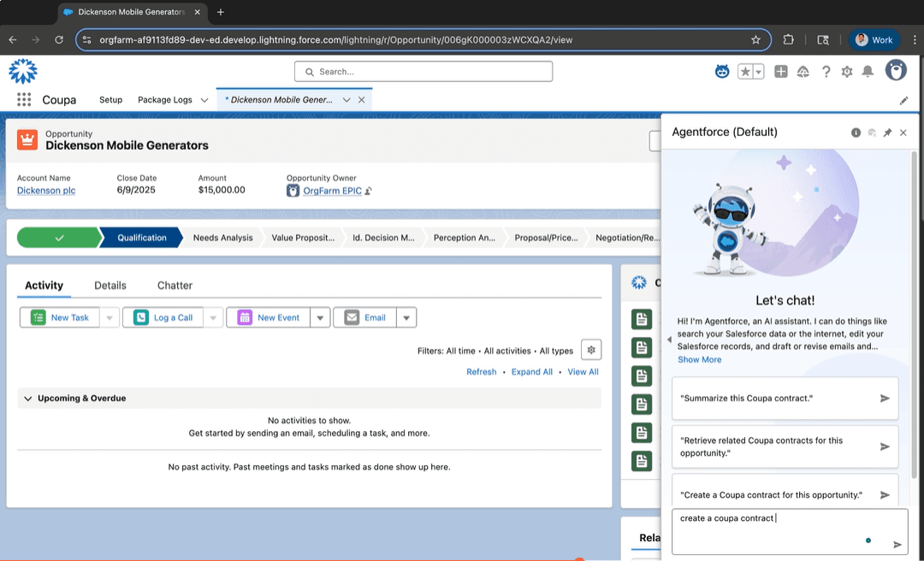The width and height of the screenshot is (924, 561).
Task: Open the Dickenson Mobile Generators tab dropdown
Action: [x=346, y=100]
